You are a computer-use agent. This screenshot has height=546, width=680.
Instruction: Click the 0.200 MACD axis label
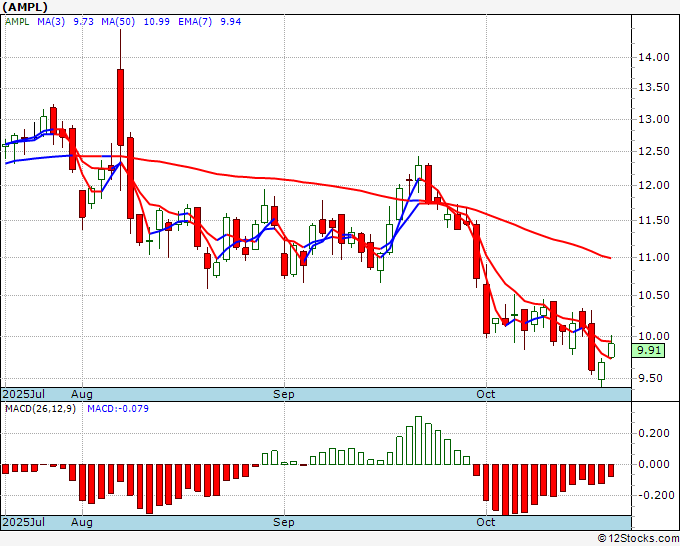(654, 433)
